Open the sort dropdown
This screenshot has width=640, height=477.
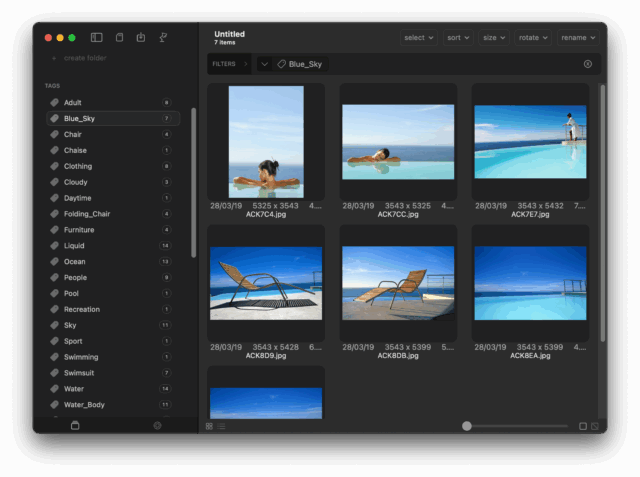[457, 38]
